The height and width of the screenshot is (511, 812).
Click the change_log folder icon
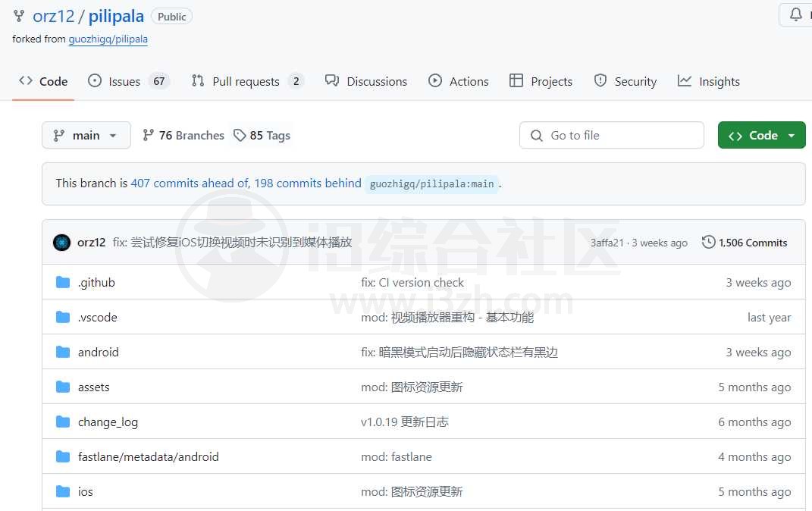click(x=63, y=422)
